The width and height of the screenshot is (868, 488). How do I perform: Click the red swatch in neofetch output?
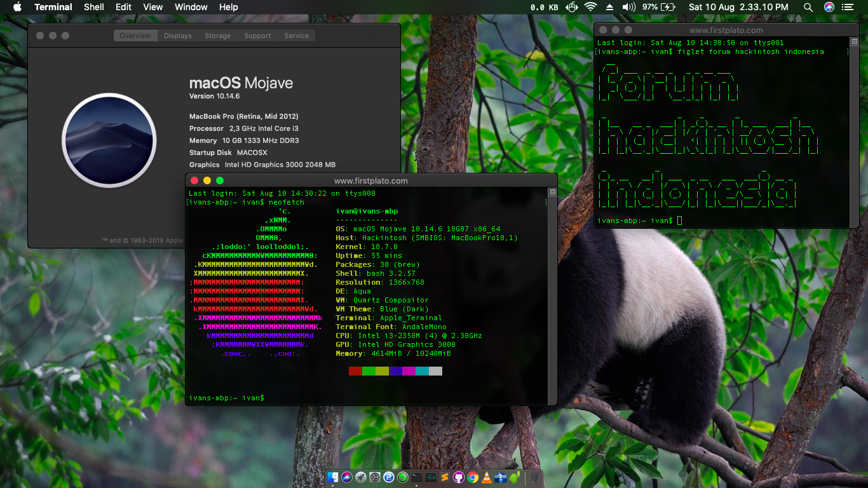pos(355,371)
